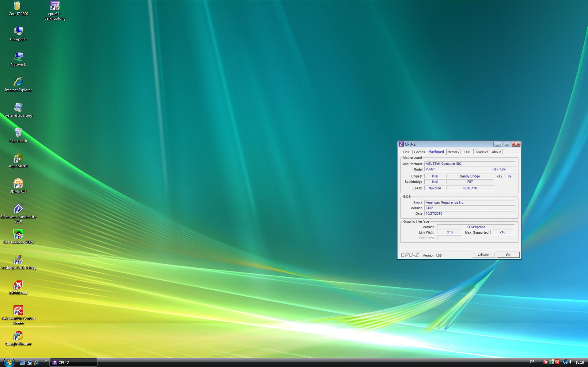Click the Manufacturer field ASUSTeK Computer INC.
Viewport: 588px width, 367px height.
(x=469, y=164)
